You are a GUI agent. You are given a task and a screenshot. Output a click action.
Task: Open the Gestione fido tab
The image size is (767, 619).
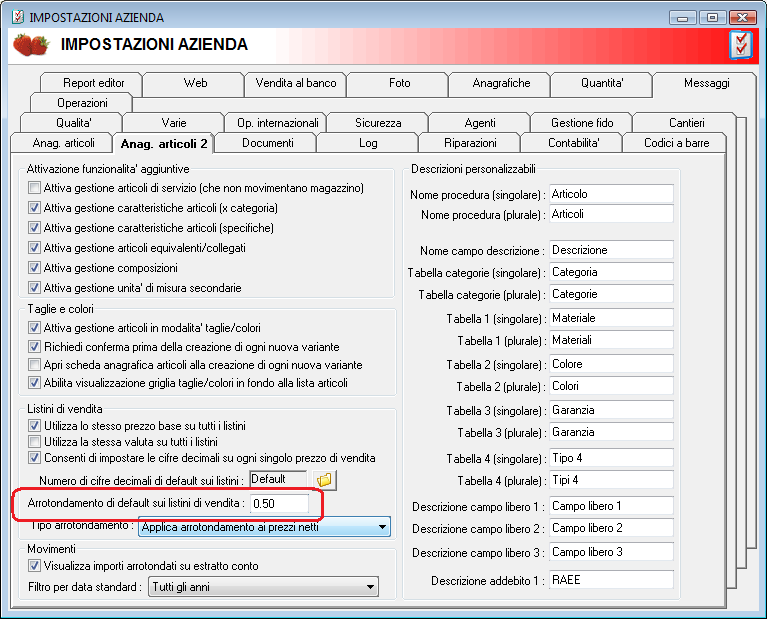[x=582, y=123]
